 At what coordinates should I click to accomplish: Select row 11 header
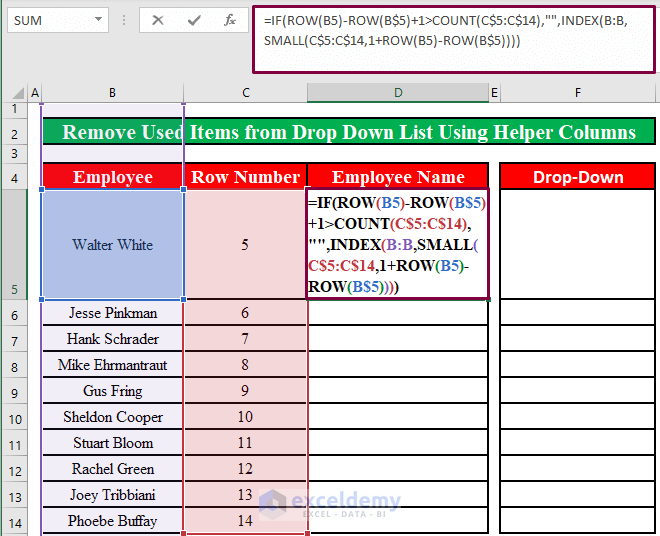coord(15,445)
